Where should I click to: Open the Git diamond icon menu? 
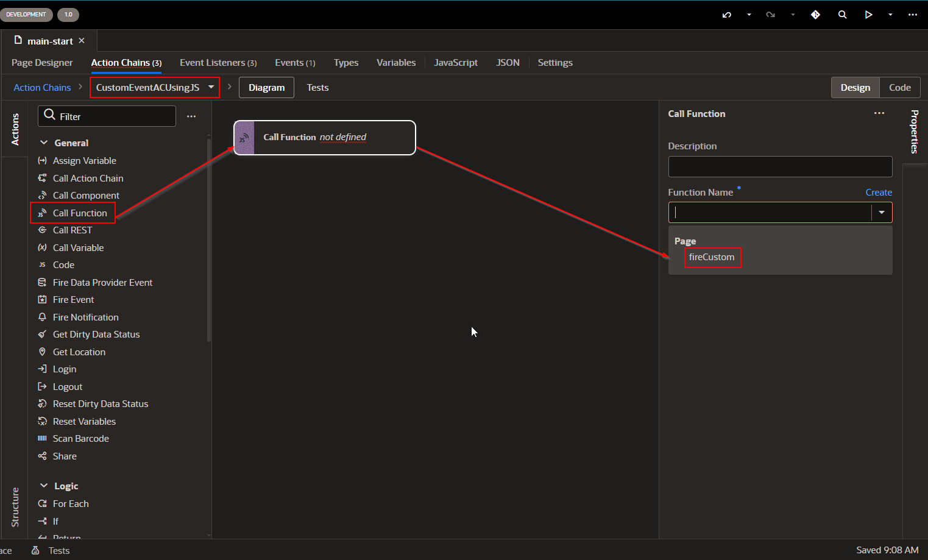tap(815, 15)
